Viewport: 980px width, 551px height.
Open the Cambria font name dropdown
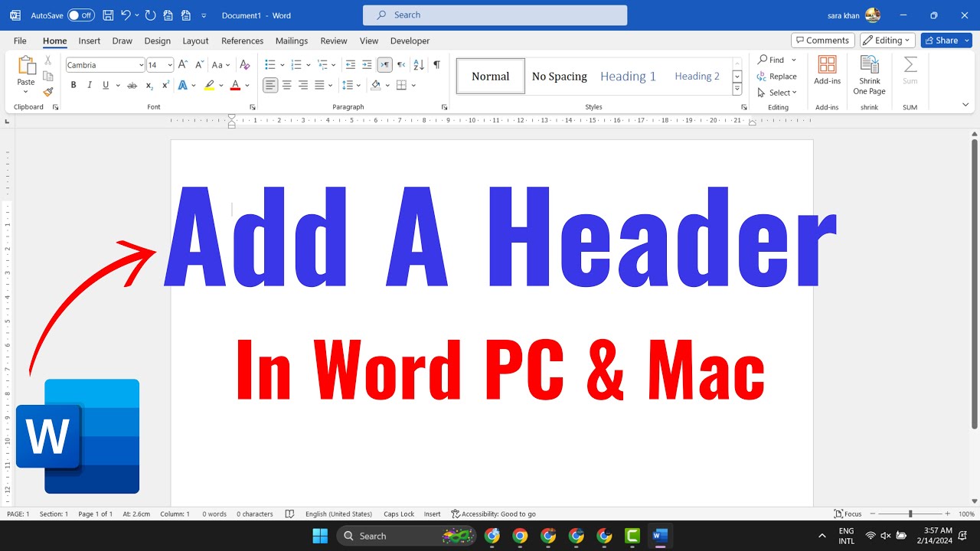(x=141, y=65)
